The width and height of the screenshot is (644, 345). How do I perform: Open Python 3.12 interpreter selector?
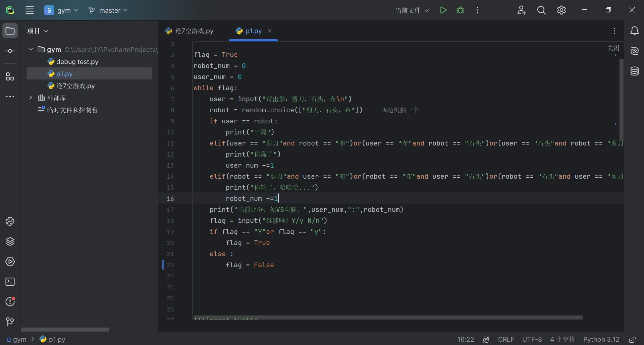coord(601,339)
